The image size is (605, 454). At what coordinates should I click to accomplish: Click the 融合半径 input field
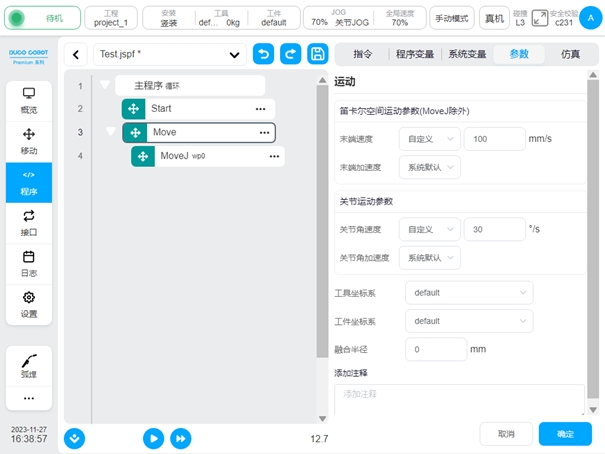tap(436, 350)
